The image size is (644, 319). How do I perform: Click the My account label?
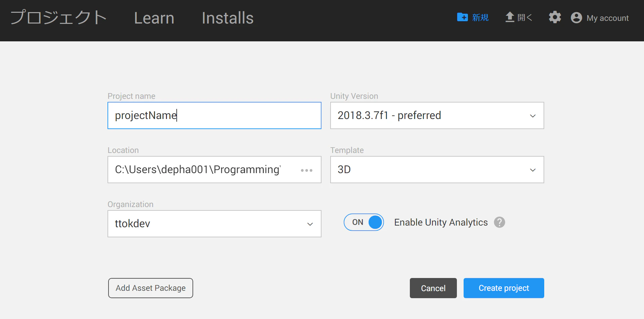(608, 18)
